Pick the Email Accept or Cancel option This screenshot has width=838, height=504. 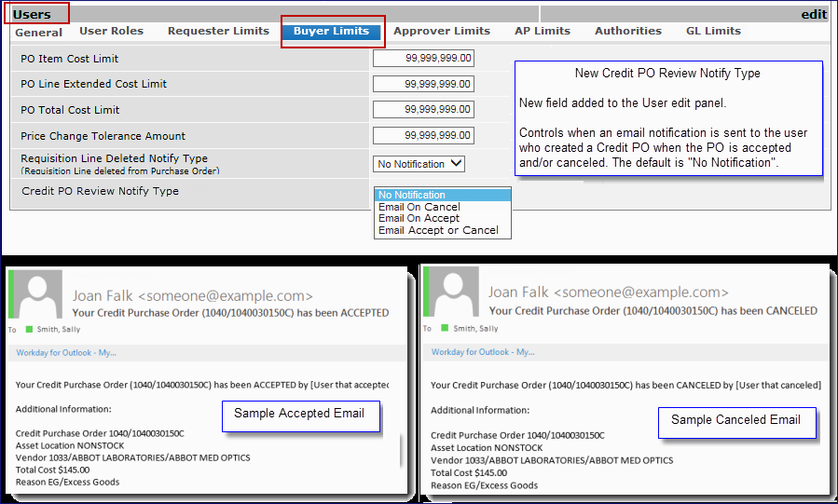(438, 230)
